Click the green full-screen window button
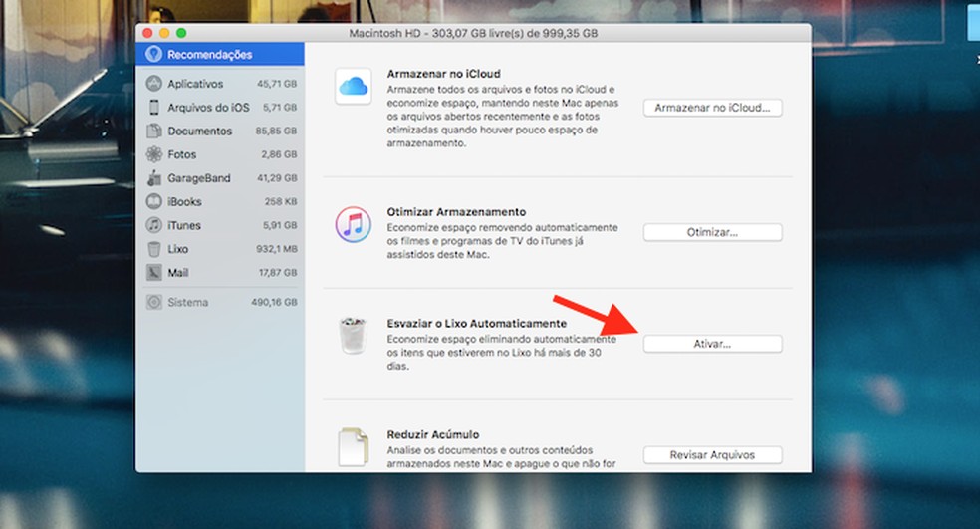Screen dimensions: 980x529 (181, 33)
